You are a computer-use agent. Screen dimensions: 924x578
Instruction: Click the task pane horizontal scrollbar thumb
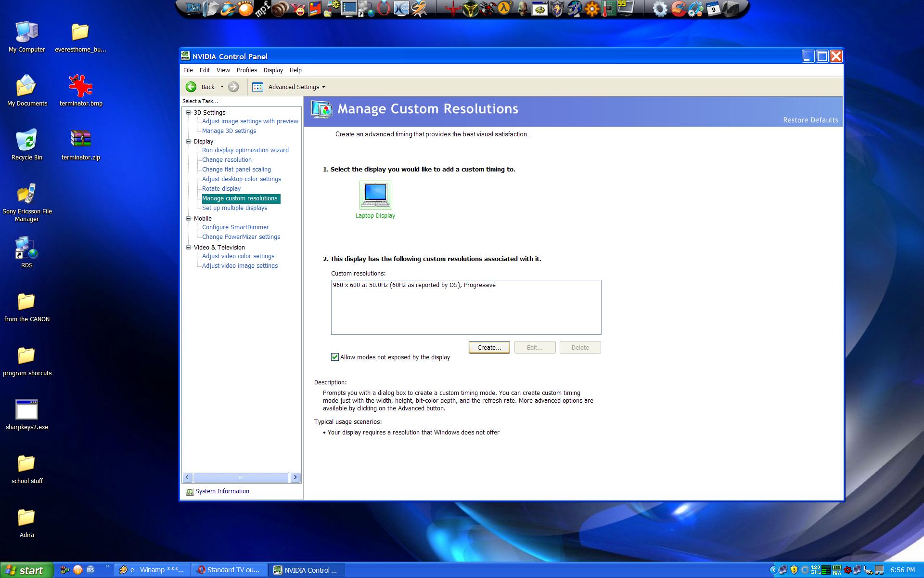[241, 477]
